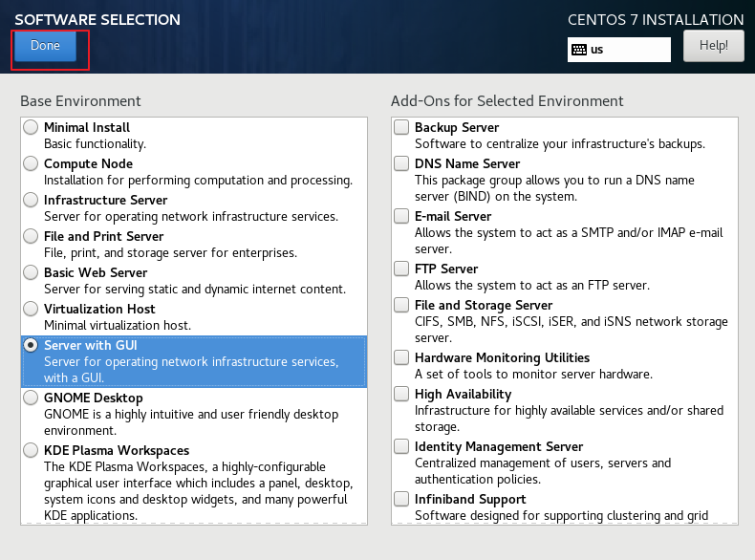Enable the High Availability add-on
This screenshot has width=755, height=560.
pos(401,394)
